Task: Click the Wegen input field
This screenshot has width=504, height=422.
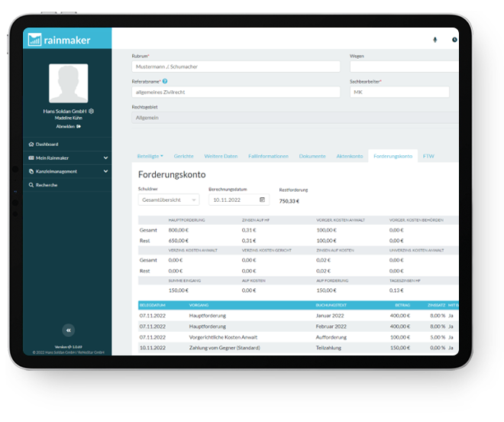Action: 404,67
